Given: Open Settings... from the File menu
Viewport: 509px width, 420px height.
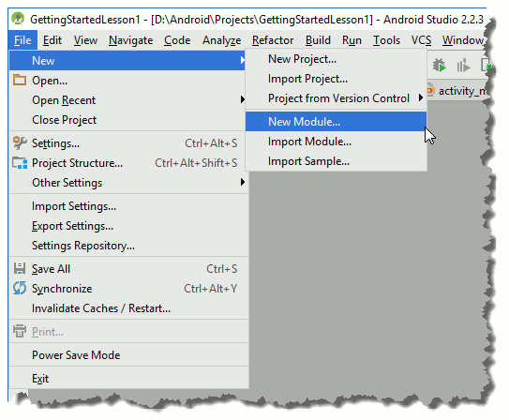Looking at the screenshot, I should [x=128, y=143].
